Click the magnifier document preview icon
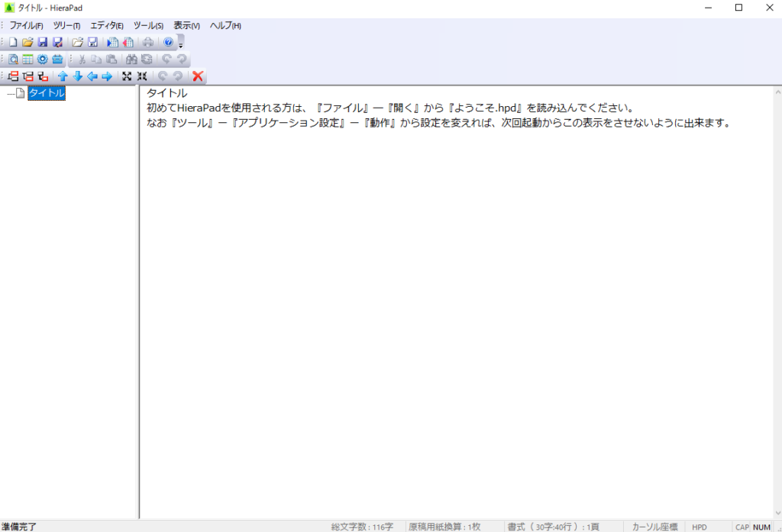 point(13,60)
